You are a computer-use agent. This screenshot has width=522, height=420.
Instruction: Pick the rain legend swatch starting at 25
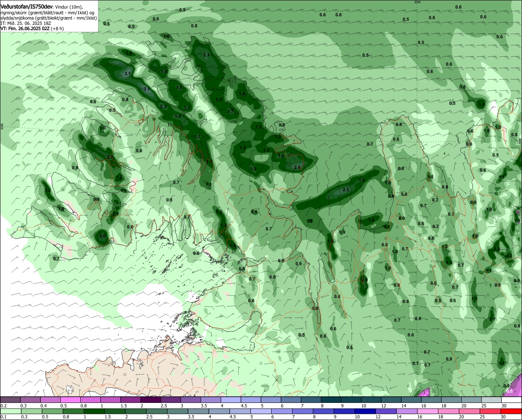(490, 411)
